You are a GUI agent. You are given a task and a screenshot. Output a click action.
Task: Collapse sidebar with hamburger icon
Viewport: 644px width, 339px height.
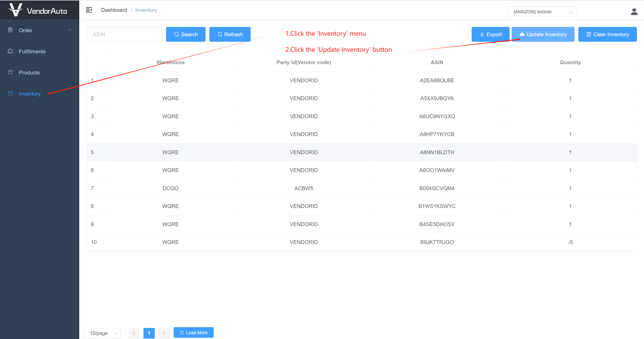[x=89, y=10]
